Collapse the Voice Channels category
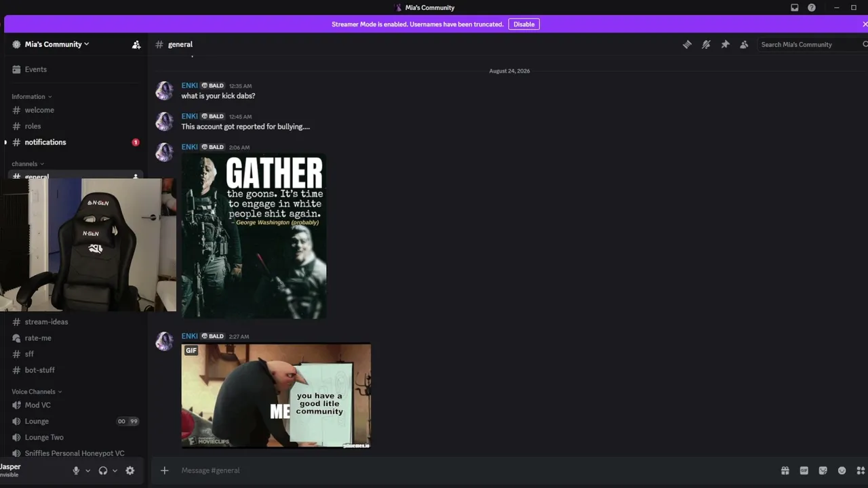The height and width of the screenshot is (488, 868). coord(37,392)
